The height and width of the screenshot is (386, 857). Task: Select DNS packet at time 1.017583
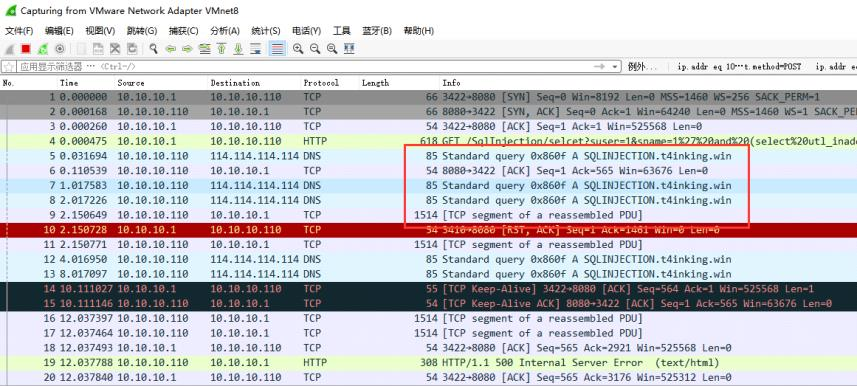428,186
